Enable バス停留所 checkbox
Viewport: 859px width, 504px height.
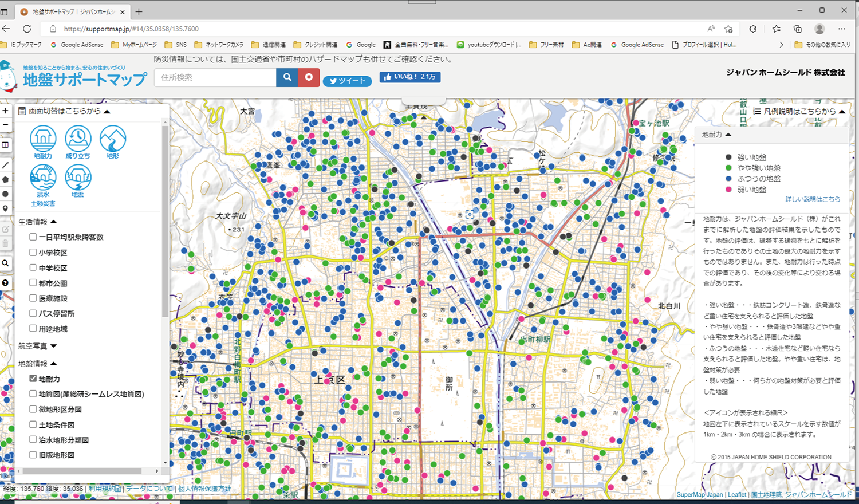click(33, 313)
